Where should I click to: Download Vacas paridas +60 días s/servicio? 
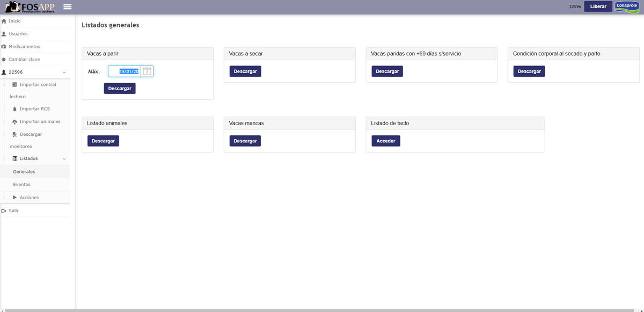click(387, 71)
